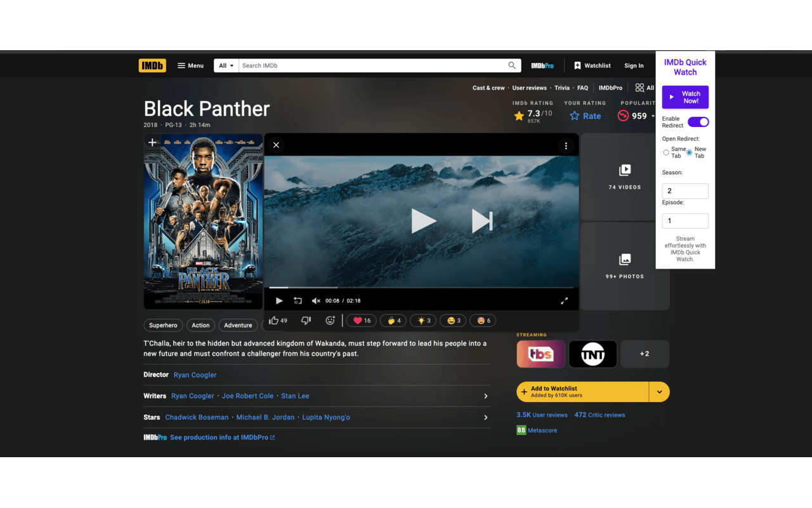812x508 pixels.
Task: Open Trivia quick link
Action: [x=562, y=88]
